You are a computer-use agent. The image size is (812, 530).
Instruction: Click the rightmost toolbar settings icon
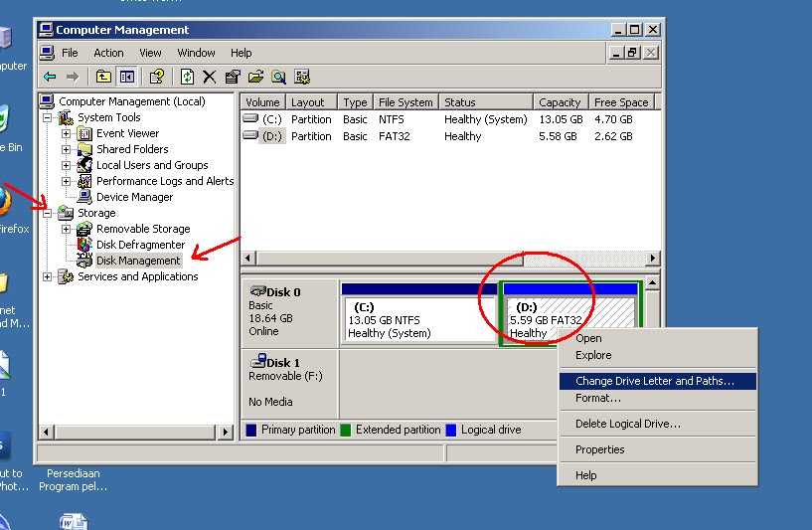[x=302, y=78]
